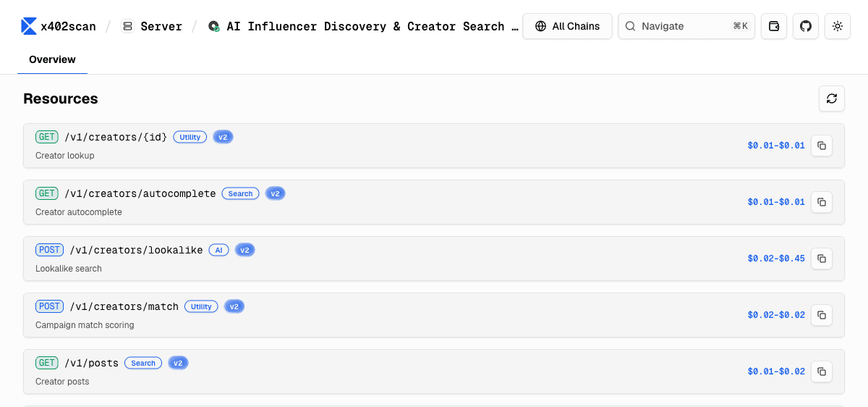The height and width of the screenshot is (407, 868).
Task: Click the $0.02-$0.02 price
Action: pos(776,315)
